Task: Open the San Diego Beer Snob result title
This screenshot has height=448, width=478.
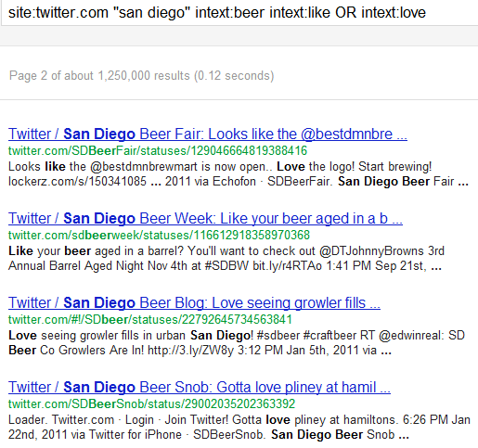Action: pyautogui.click(x=200, y=388)
